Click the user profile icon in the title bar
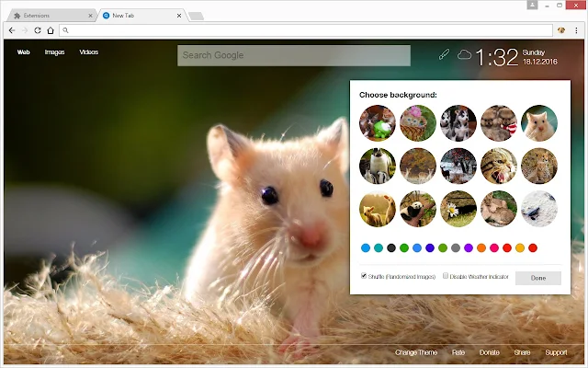 532,5
